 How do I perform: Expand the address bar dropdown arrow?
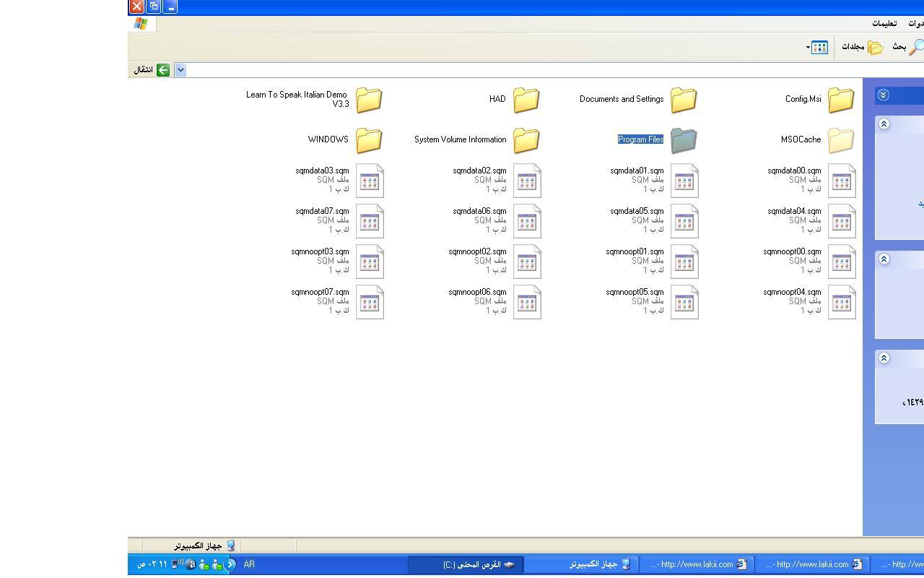[x=180, y=70]
